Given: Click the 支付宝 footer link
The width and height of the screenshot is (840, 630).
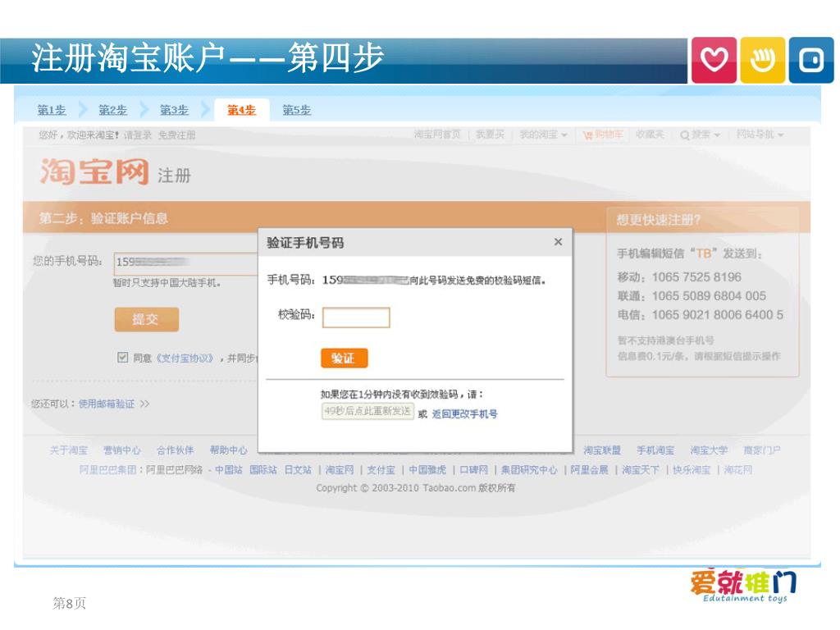Looking at the screenshot, I should (381, 470).
